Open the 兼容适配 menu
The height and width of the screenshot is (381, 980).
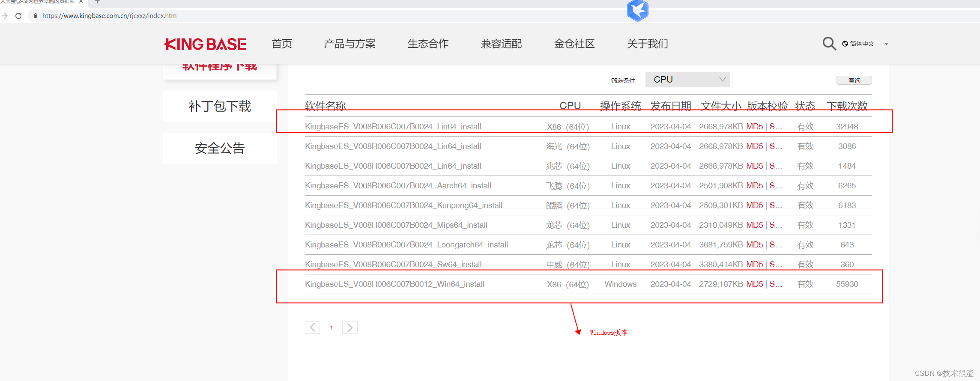coord(502,44)
